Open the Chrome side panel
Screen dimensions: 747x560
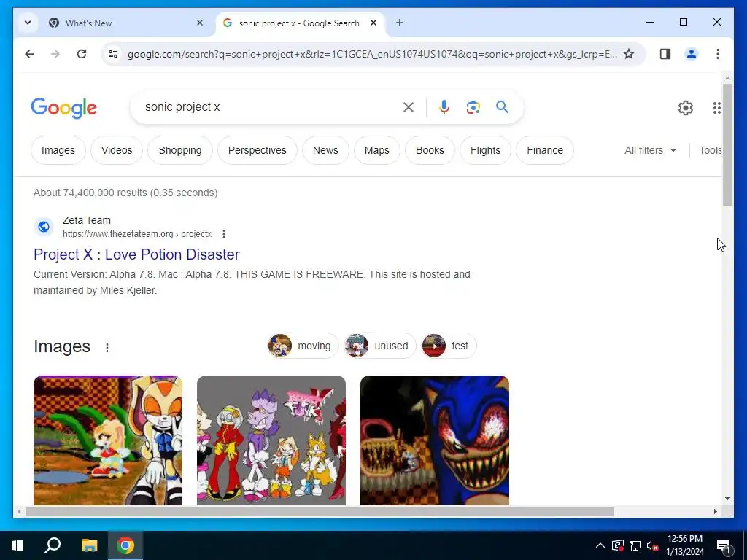(665, 54)
